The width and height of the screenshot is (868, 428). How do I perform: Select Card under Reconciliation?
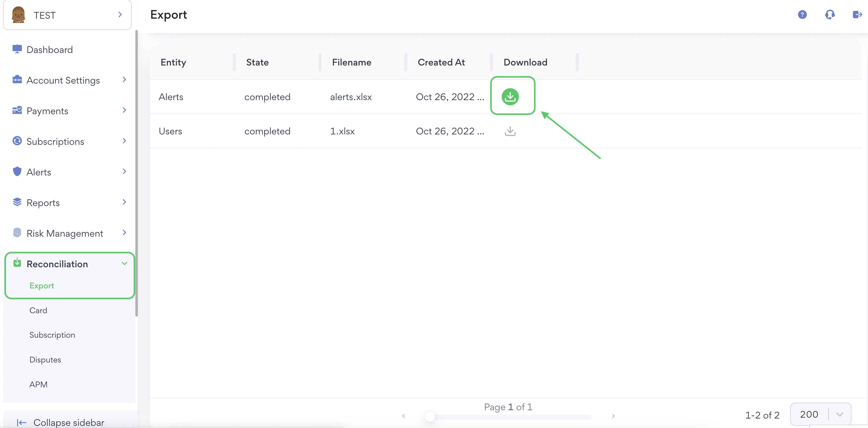[38, 310]
